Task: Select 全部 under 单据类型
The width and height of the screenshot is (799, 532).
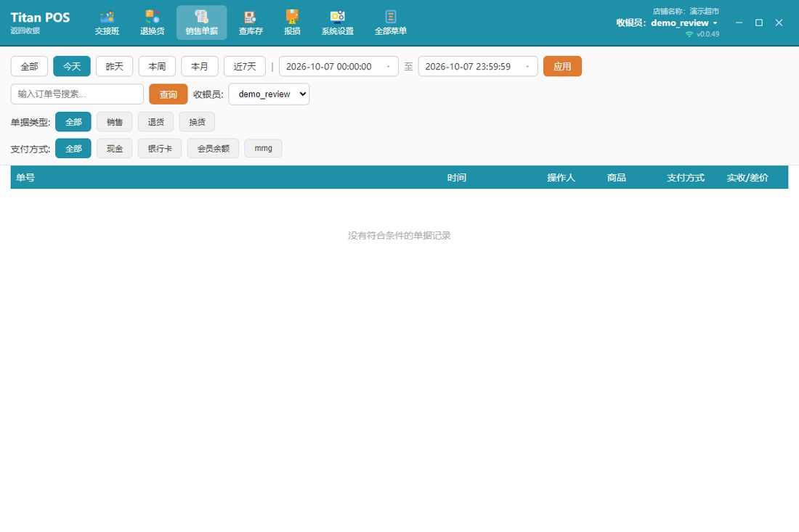Action: (73, 122)
